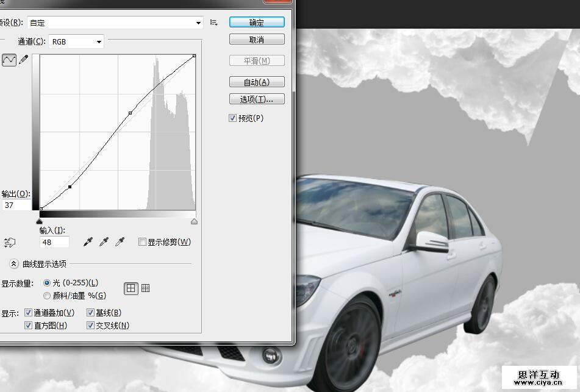Viewport: 580px width, 392px height.
Task: Click the 确定 OK button
Action: click(257, 23)
